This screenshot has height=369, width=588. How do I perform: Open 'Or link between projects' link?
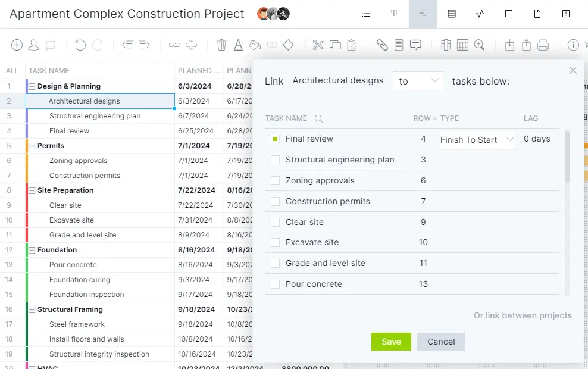tap(523, 316)
